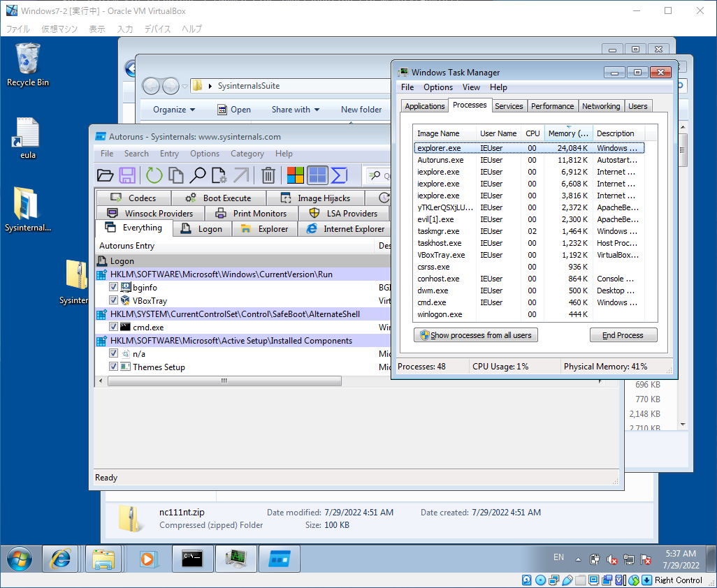Viewport: 717px width, 588px height.
Task: Click the network tray icon
Action: tap(629, 559)
